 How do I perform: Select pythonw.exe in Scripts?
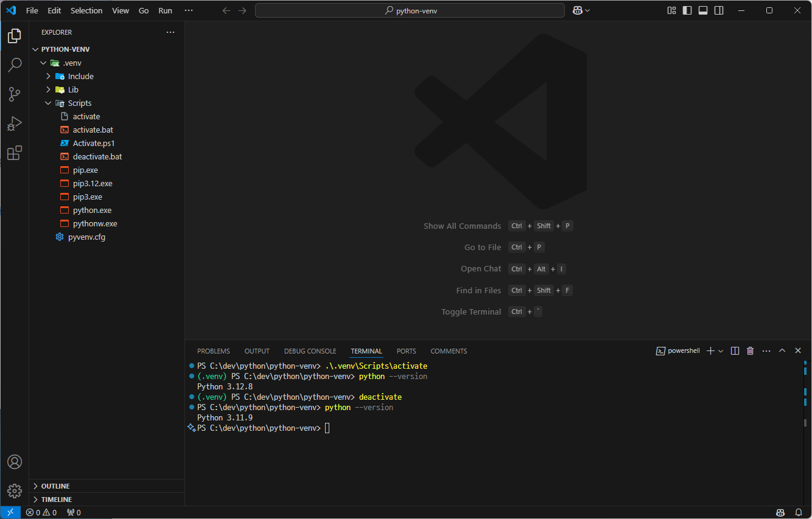click(x=107, y=223)
